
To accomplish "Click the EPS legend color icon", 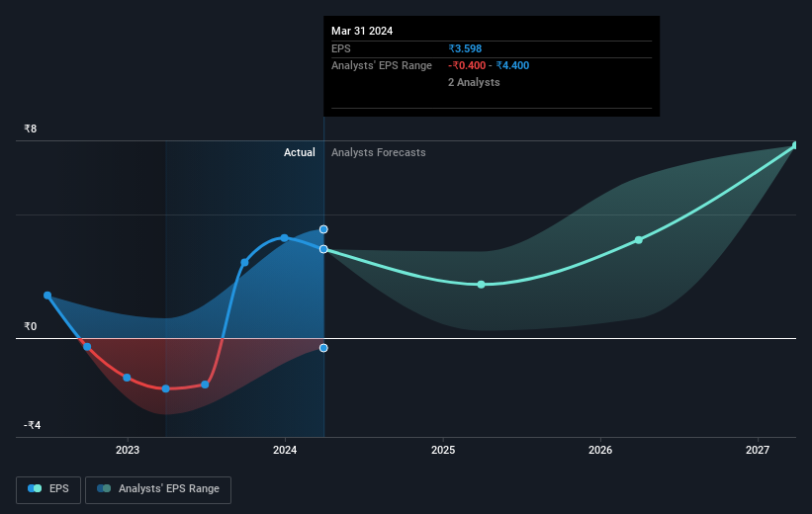I will pos(35,488).
